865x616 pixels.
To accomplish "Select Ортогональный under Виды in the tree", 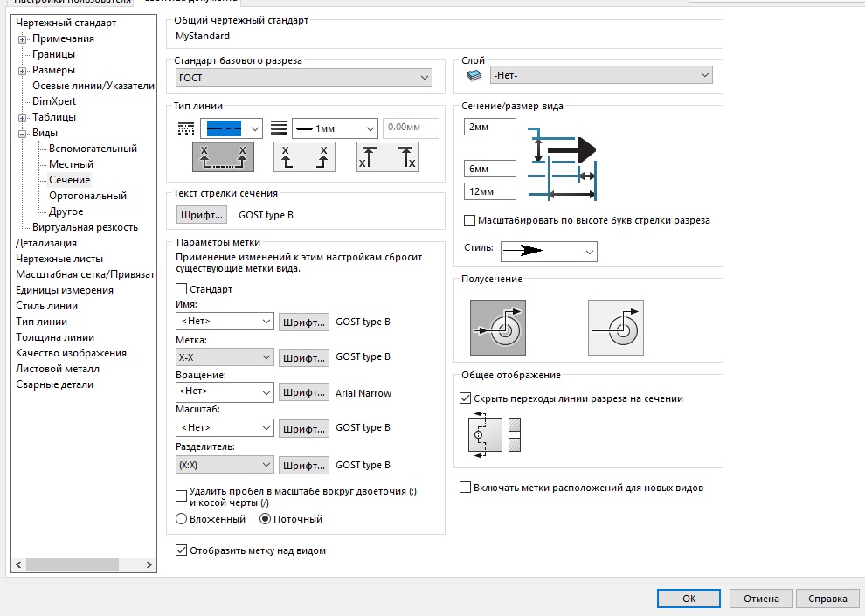I will [87, 196].
